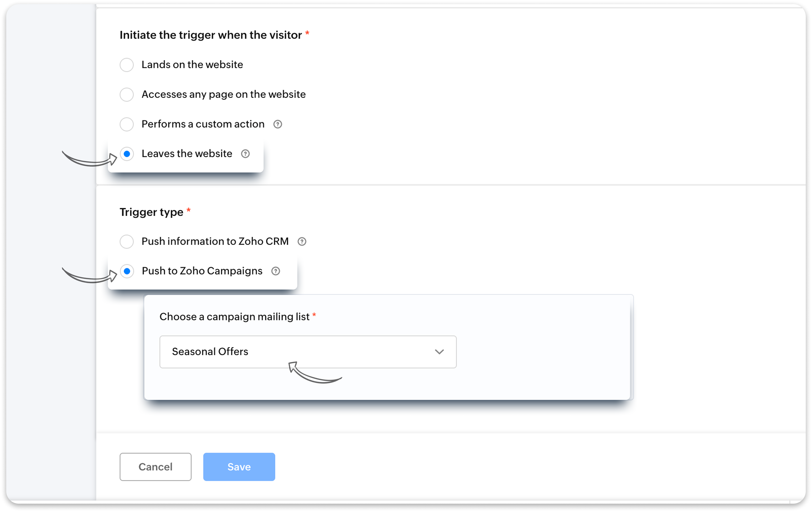Image resolution: width=812 pixels, height=512 pixels.
Task: Select Performs a custom action radio button
Action: [127, 124]
